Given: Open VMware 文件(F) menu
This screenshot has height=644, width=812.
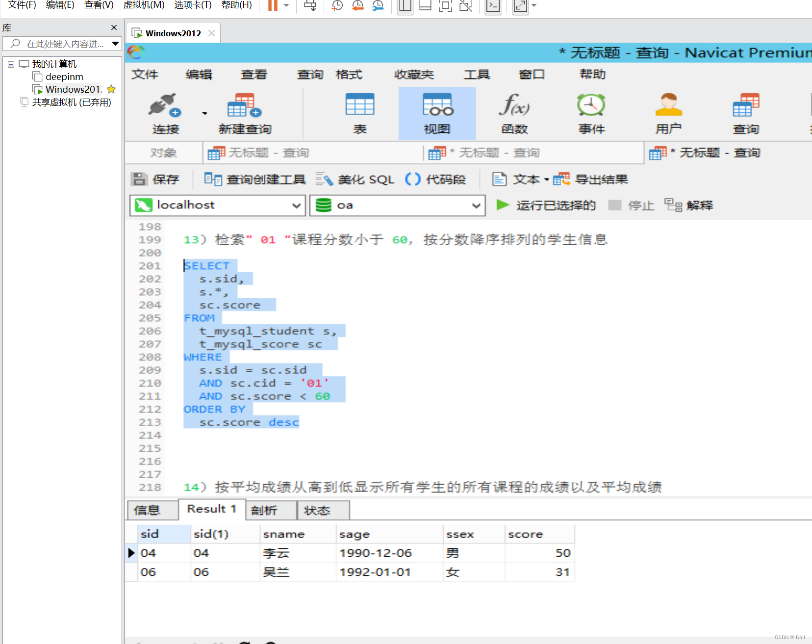Looking at the screenshot, I should 22,5.
